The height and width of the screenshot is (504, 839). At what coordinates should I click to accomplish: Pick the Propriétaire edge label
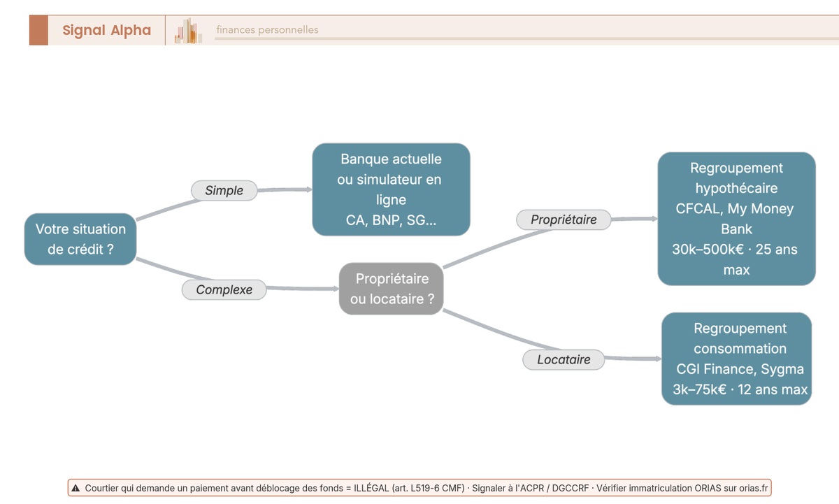(564, 219)
